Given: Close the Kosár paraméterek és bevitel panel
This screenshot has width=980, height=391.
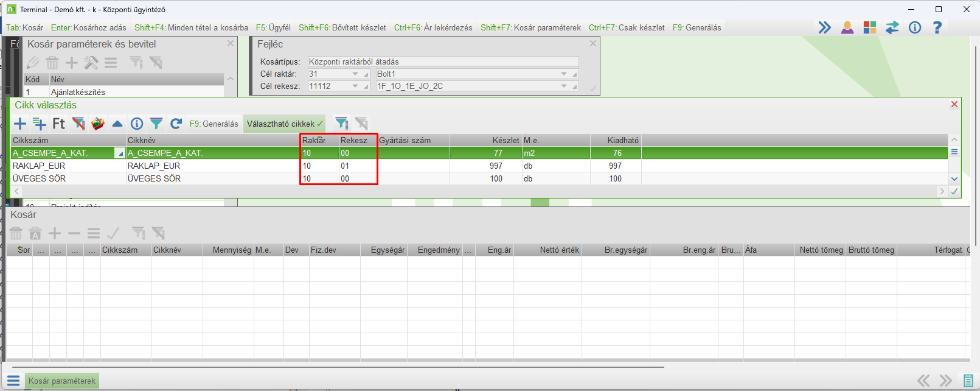Looking at the screenshot, I should (x=231, y=43).
